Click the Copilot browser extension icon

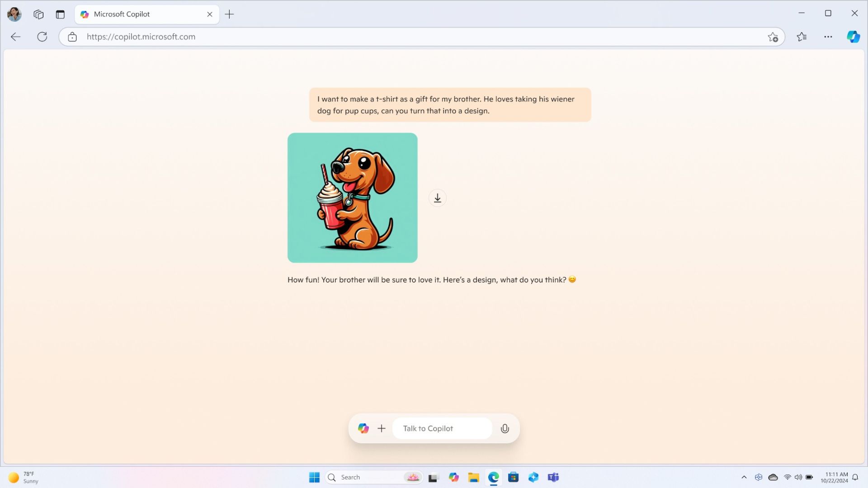click(x=853, y=37)
